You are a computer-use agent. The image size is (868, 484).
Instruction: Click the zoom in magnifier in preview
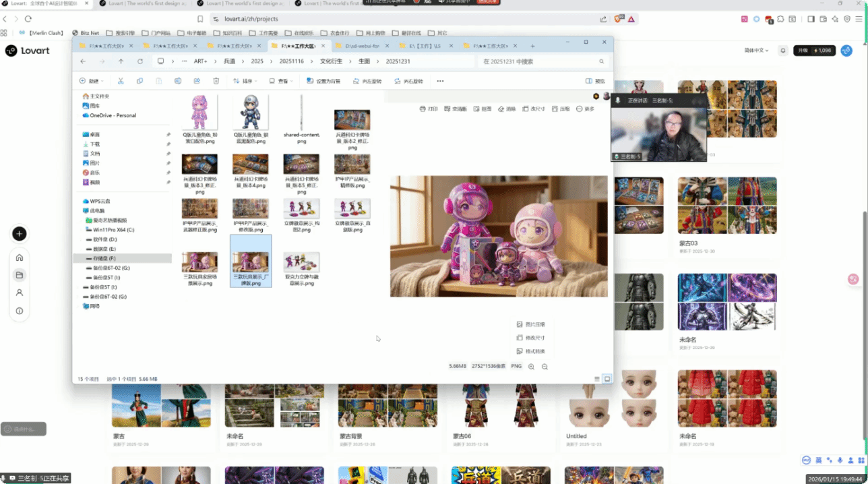(531, 366)
